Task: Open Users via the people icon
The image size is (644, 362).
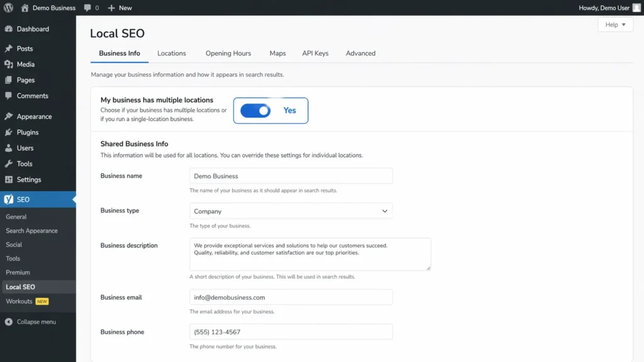Action: coord(9,148)
